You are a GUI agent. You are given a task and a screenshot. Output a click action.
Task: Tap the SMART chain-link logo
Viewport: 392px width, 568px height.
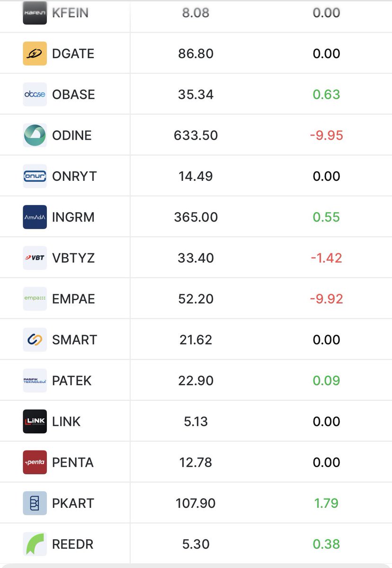point(35,340)
